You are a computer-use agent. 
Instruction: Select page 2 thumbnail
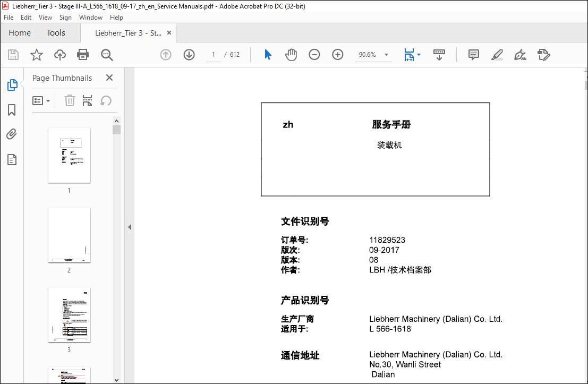point(70,235)
